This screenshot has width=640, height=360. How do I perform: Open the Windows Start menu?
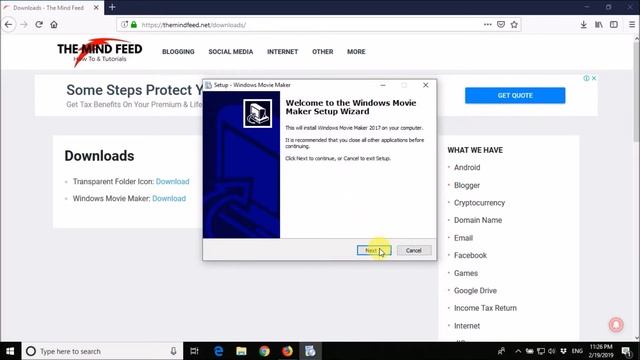(x=10, y=351)
